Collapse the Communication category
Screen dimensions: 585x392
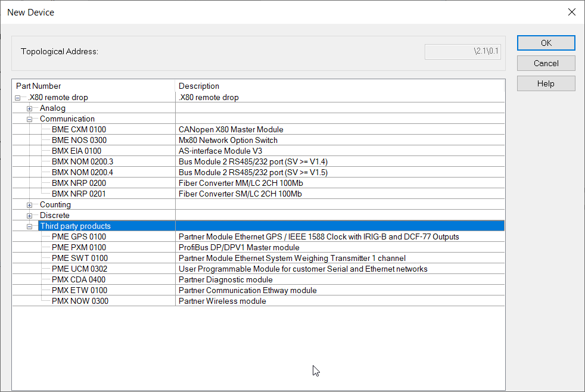[x=29, y=120]
